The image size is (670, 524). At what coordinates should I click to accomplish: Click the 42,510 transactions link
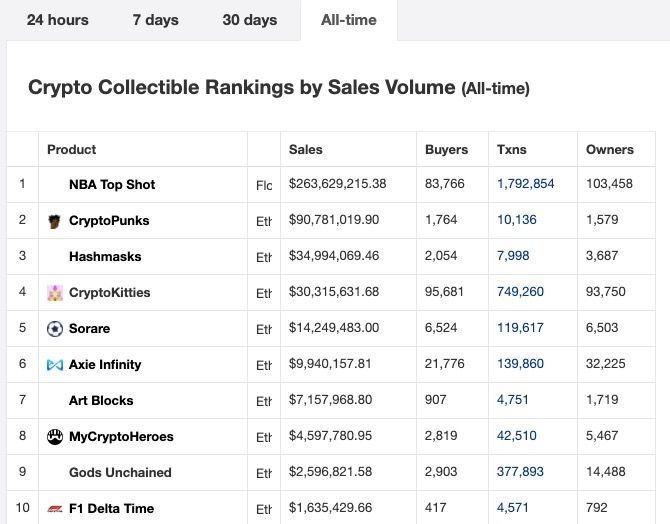coord(517,436)
